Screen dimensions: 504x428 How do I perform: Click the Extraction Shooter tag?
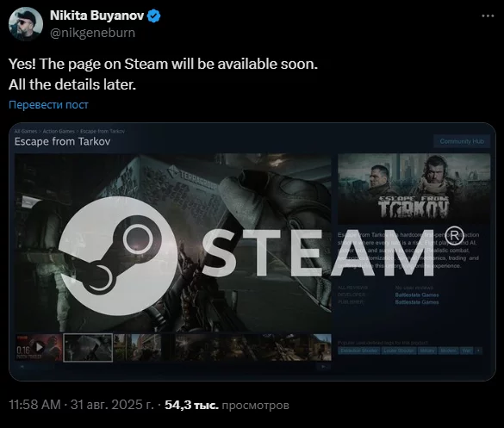click(x=359, y=350)
